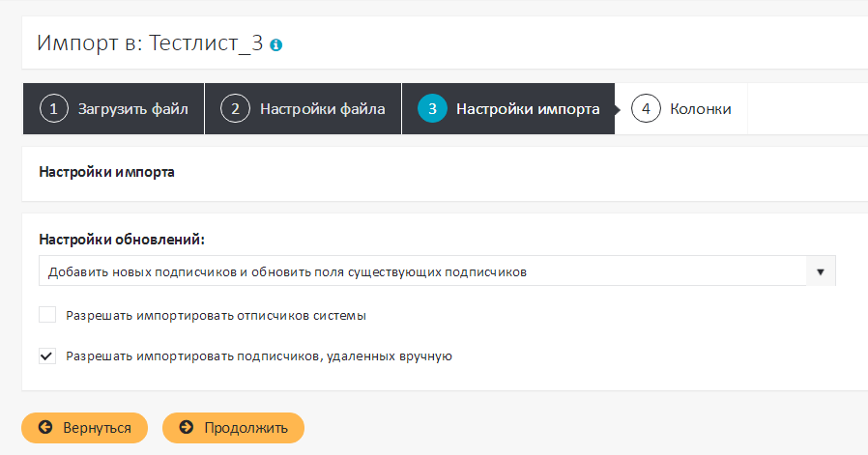The image size is (868, 455).
Task: Click the step 4 number circle
Action: pyautogui.click(x=645, y=109)
